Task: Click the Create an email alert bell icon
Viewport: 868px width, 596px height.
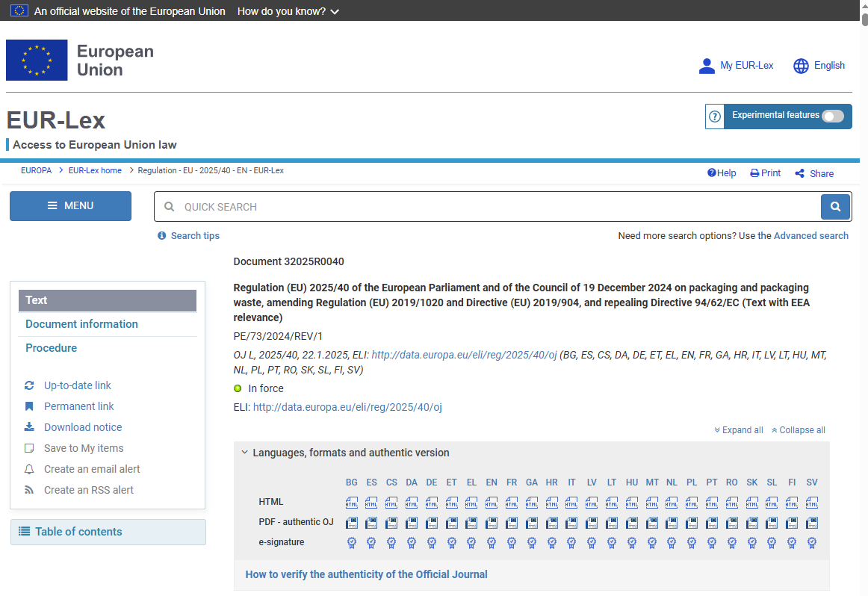Action: point(29,469)
